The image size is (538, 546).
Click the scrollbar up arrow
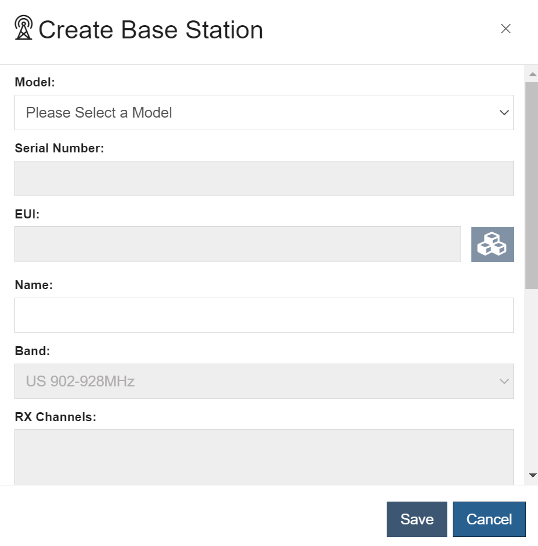coord(532,74)
